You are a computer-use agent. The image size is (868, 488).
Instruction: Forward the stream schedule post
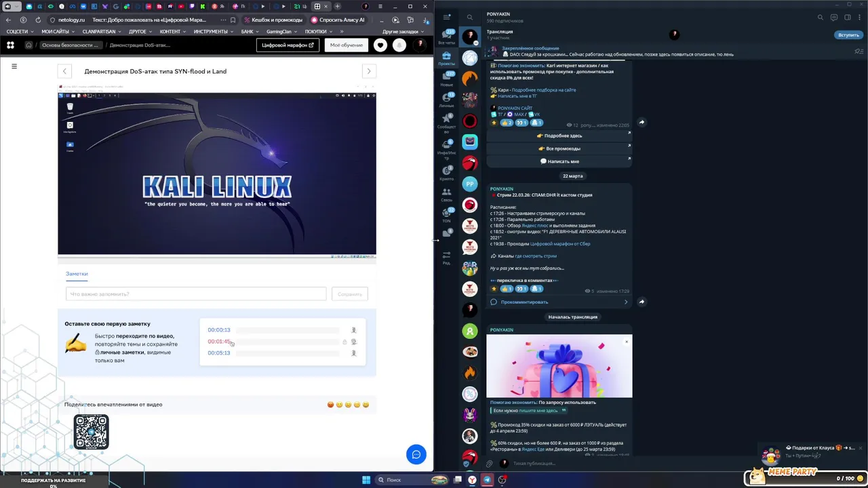tap(642, 302)
